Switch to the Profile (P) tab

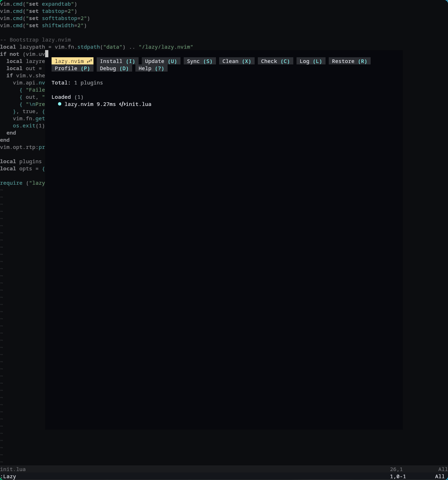tap(72, 68)
